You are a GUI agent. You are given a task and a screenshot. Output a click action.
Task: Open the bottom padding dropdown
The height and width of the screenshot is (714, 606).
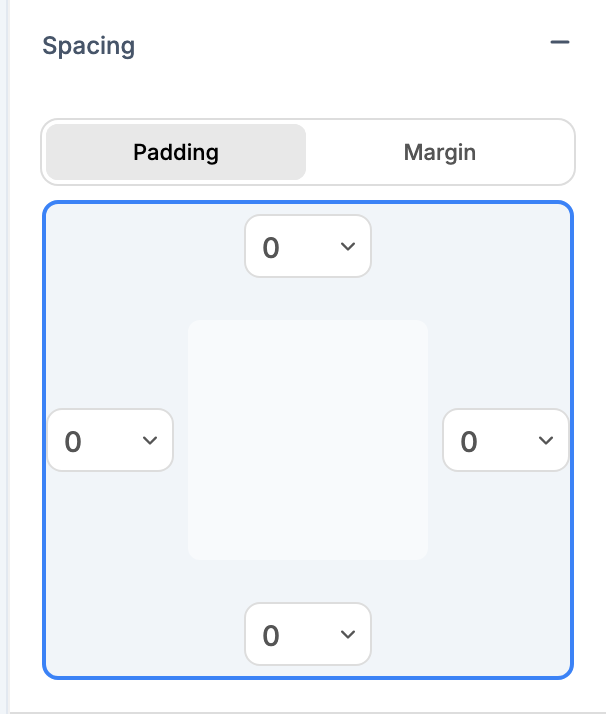tap(308, 634)
